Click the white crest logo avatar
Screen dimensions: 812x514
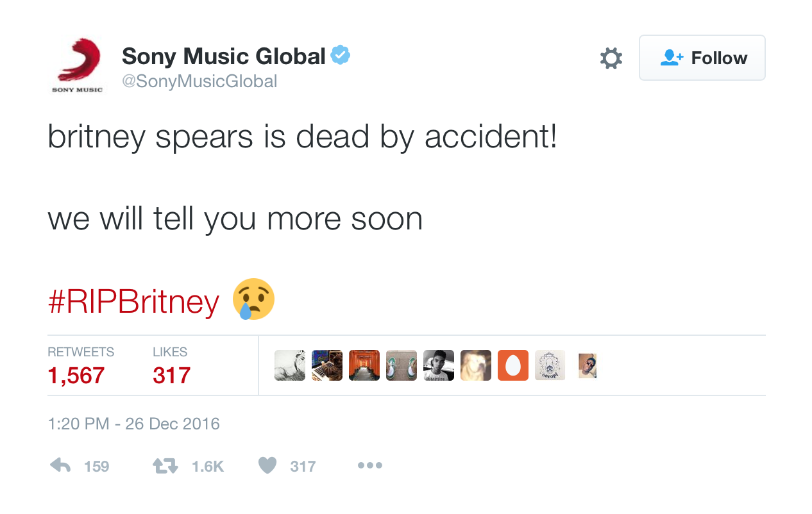pyautogui.click(x=550, y=365)
